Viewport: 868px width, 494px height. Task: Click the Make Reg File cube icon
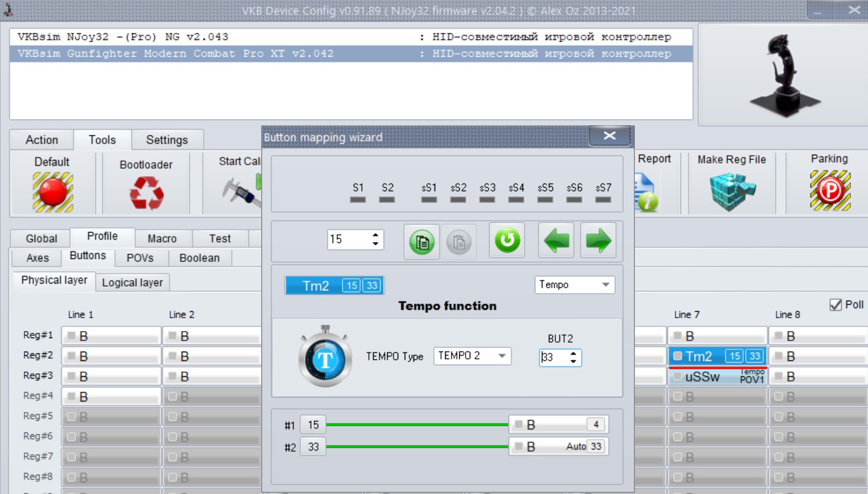click(x=732, y=191)
